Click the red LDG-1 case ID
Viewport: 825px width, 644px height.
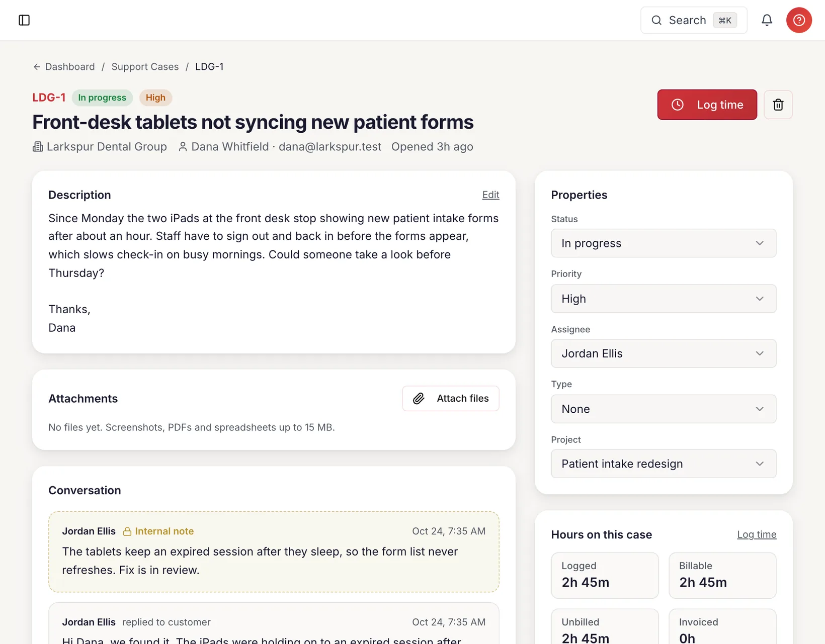[49, 98]
